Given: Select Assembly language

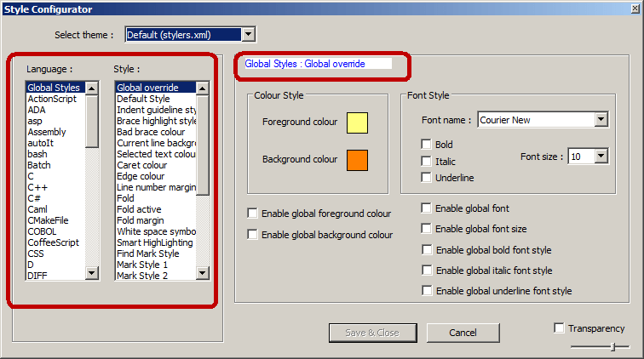Looking at the screenshot, I should 55,132.
